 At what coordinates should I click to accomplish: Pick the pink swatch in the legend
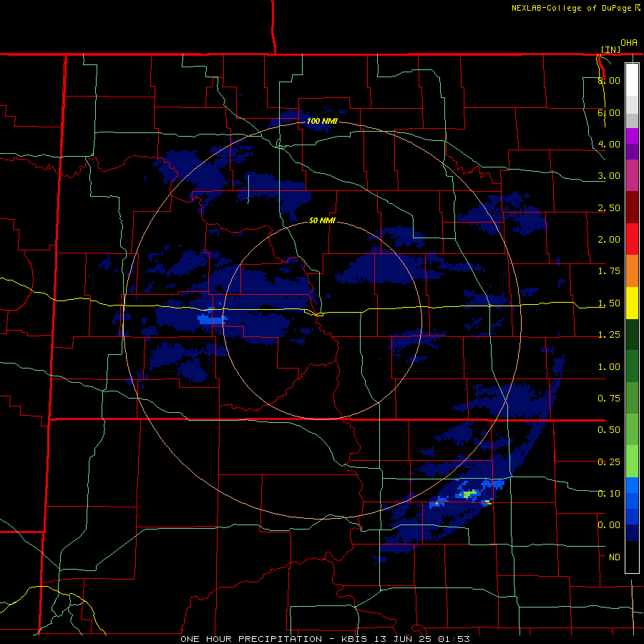click(x=632, y=175)
